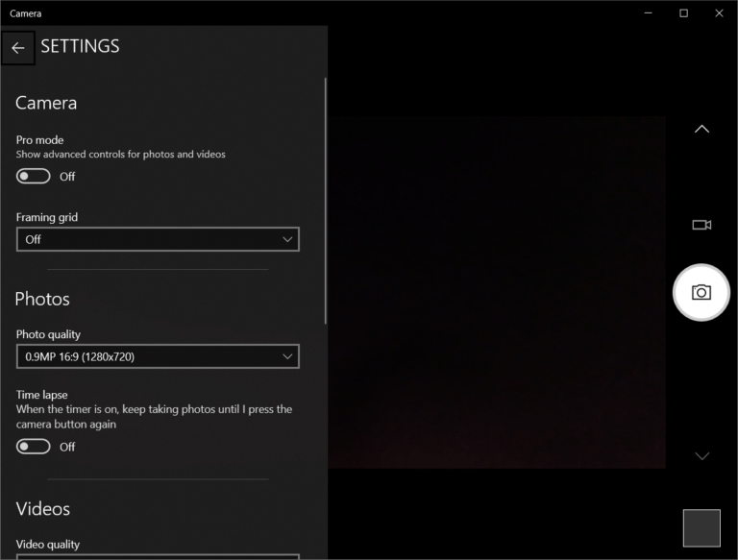Image resolution: width=738 pixels, height=560 pixels.
Task: Open the Video quality dropdown
Action: click(x=158, y=557)
